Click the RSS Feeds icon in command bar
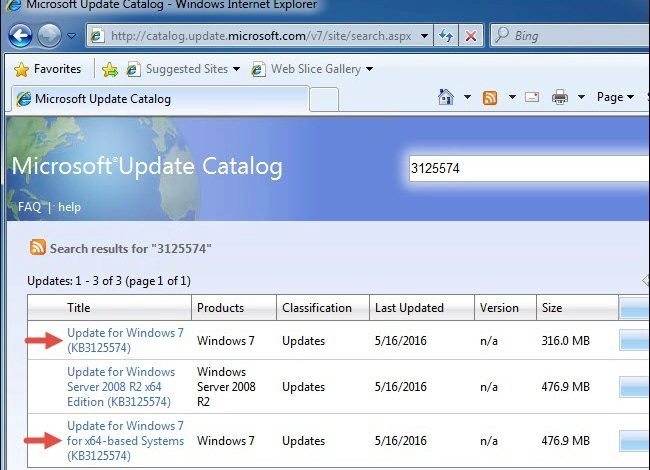Image resolution: width=650 pixels, height=470 pixels. click(490, 98)
